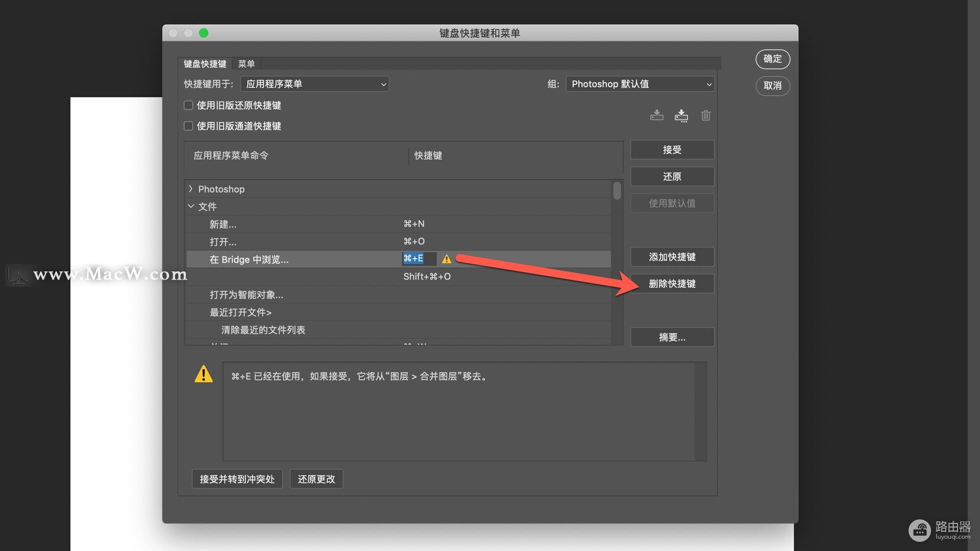The image size is (980, 551).
Task: Click the Shift+⌘+O shortcut entry
Action: pyautogui.click(x=427, y=277)
